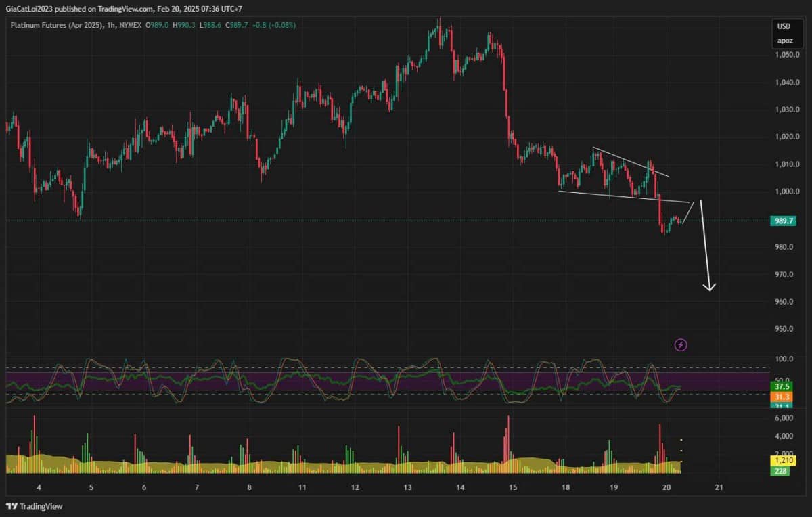Click the 6,000 volume scale label
This screenshot has height=517, width=812.
tap(784, 419)
